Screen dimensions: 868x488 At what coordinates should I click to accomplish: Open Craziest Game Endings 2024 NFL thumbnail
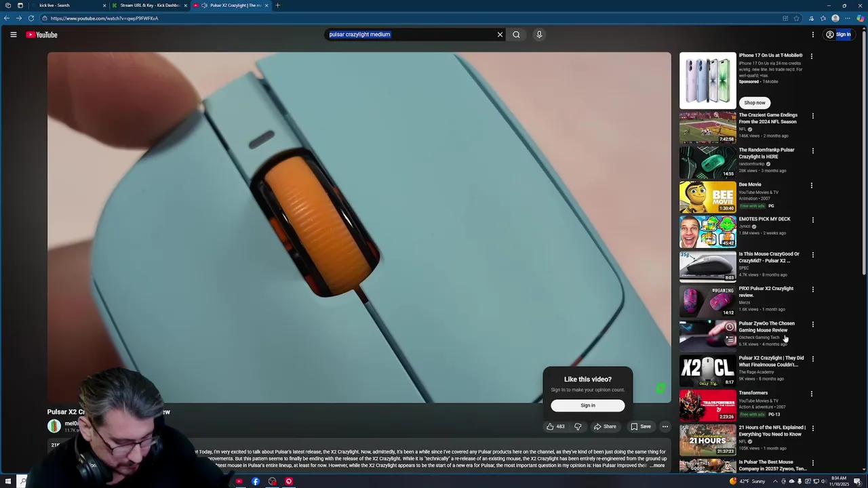707,127
